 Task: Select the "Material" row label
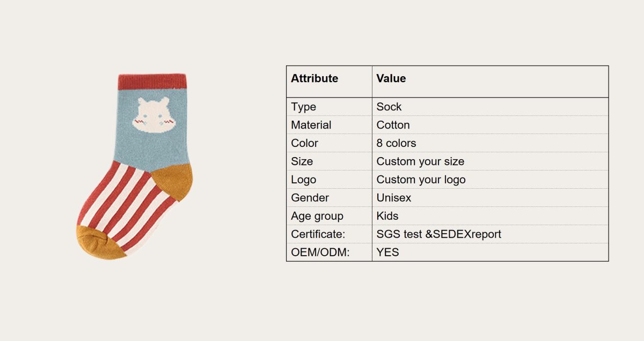pyautogui.click(x=311, y=125)
